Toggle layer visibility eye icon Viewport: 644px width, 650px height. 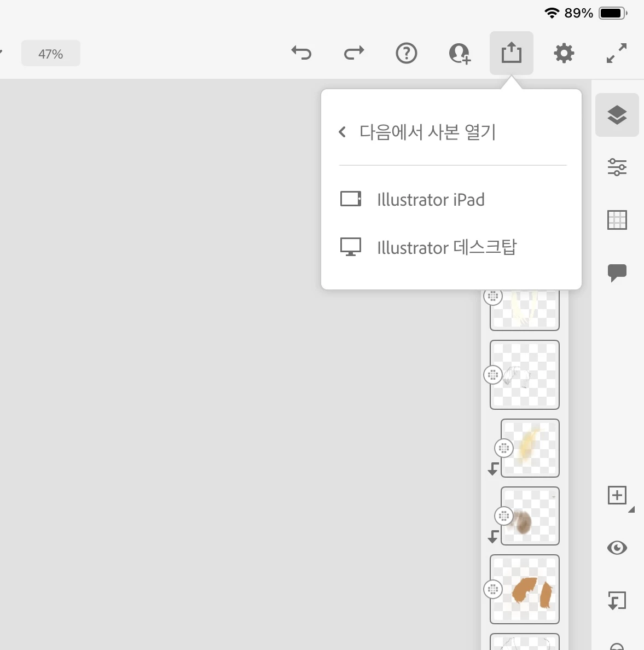tap(617, 548)
